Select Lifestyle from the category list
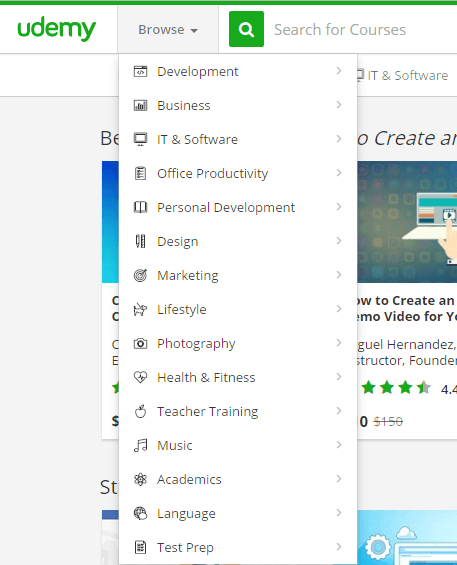 tap(238, 309)
